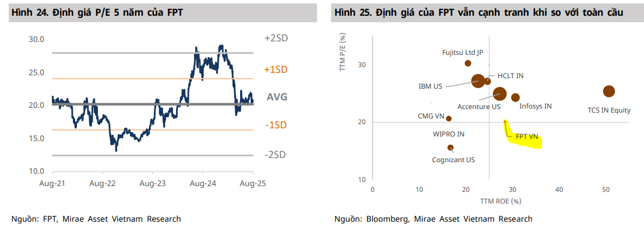Click the Cognizant US data point
Screen dimensions: 644x238
point(450,148)
